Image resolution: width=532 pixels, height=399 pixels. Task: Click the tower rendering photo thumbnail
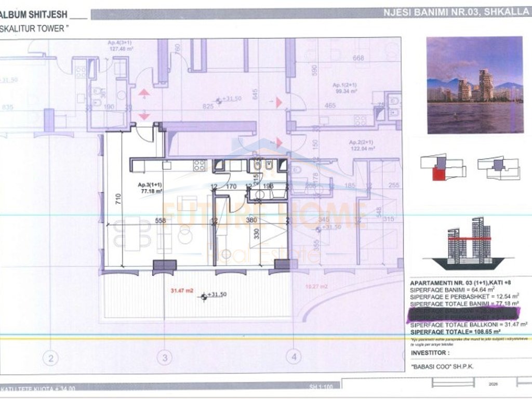[x=475, y=85]
